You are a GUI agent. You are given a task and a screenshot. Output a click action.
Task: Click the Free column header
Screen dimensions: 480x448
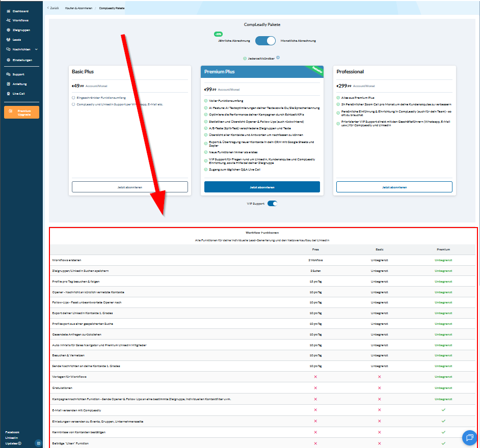click(x=315, y=249)
